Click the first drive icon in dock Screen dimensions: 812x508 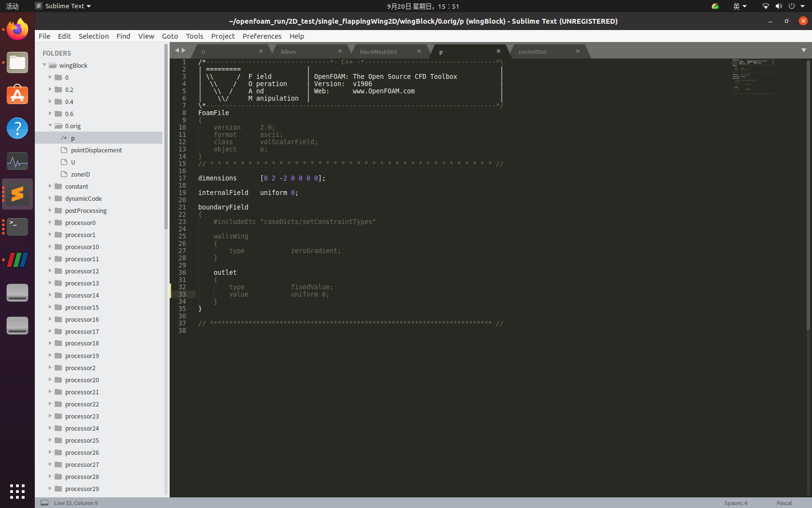(17, 293)
